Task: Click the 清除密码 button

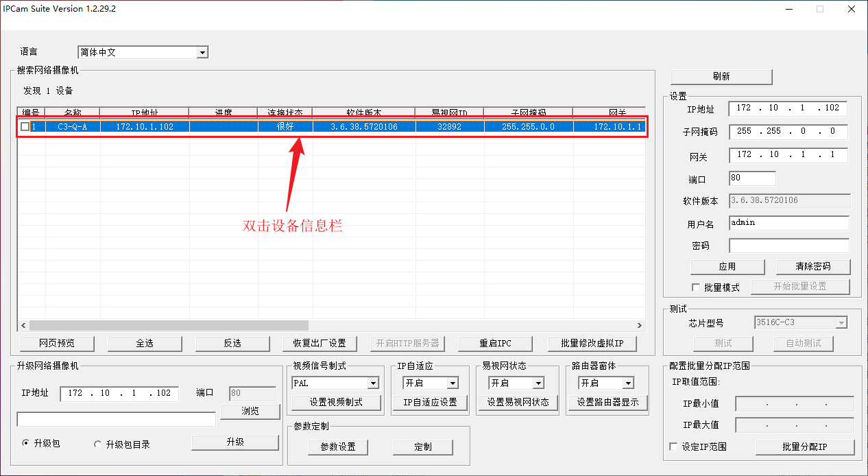Action: click(813, 267)
